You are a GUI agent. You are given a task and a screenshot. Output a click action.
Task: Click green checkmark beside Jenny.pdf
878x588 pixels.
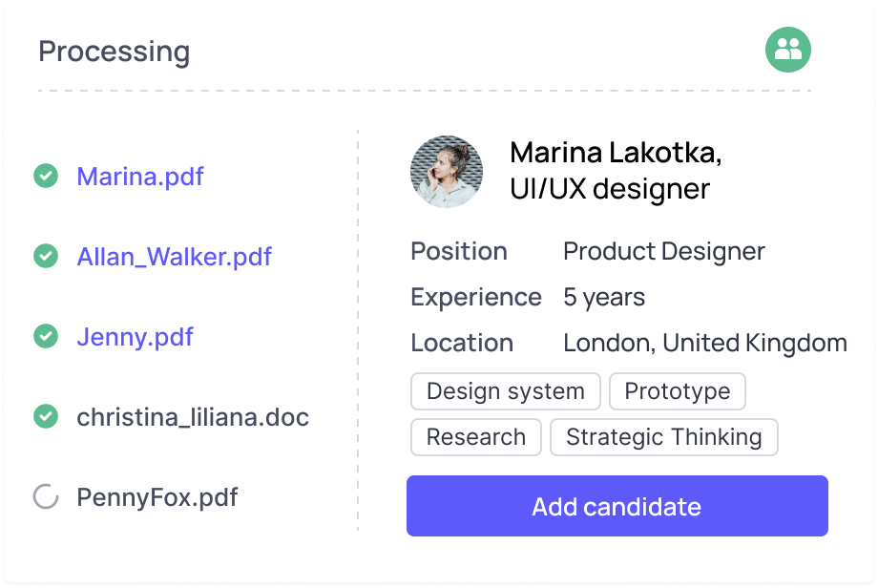coord(45,337)
